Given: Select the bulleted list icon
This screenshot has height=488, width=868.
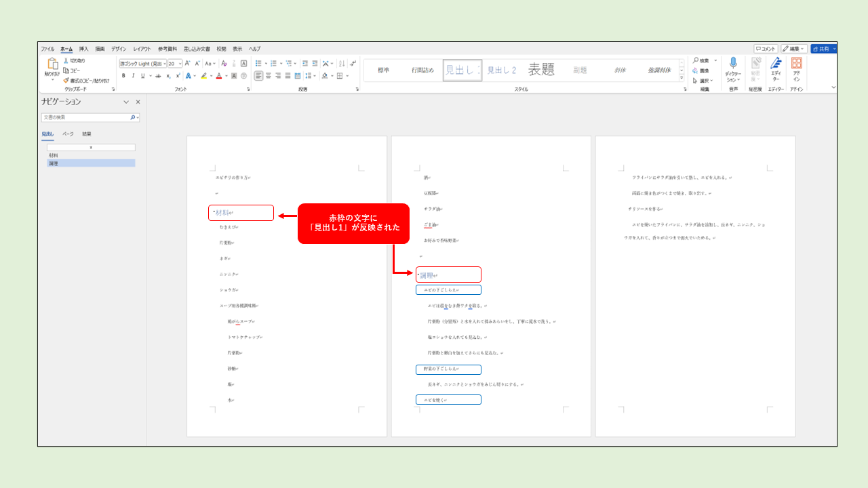Looking at the screenshot, I should (258, 63).
